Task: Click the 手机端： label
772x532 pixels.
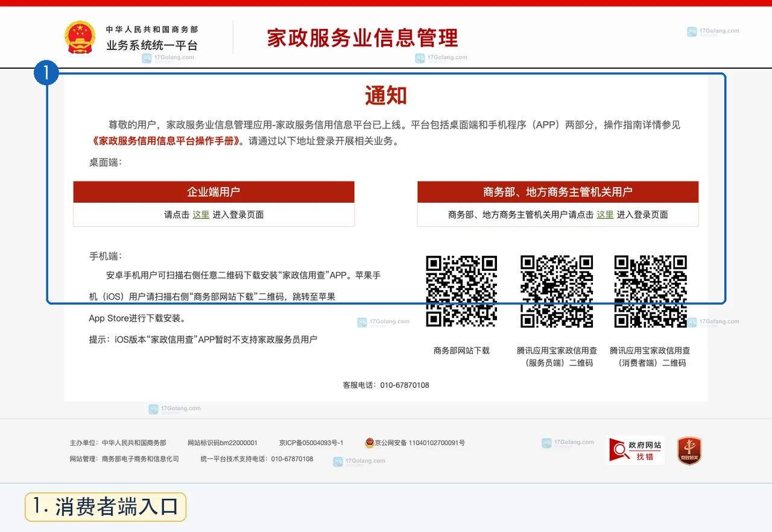Action: (x=106, y=256)
